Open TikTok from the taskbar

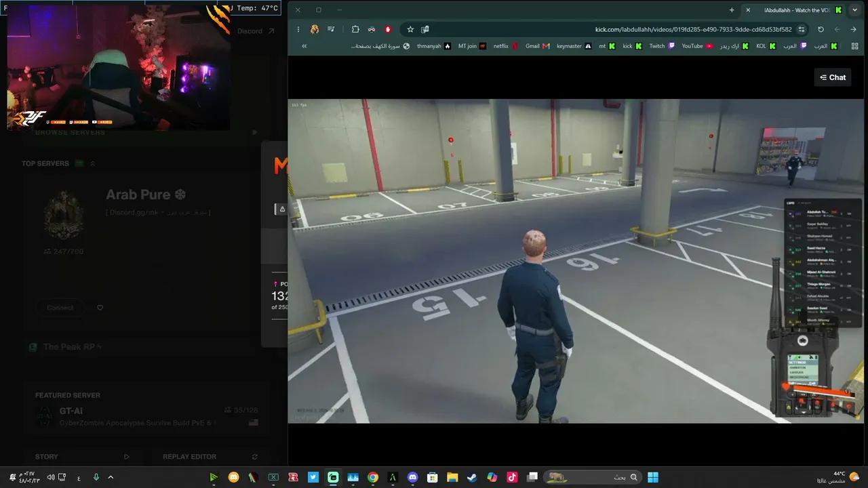click(512, 477)
